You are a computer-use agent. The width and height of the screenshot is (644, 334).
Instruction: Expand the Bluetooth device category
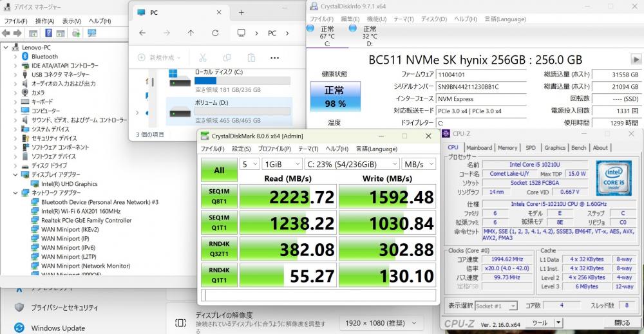point(15,57)
